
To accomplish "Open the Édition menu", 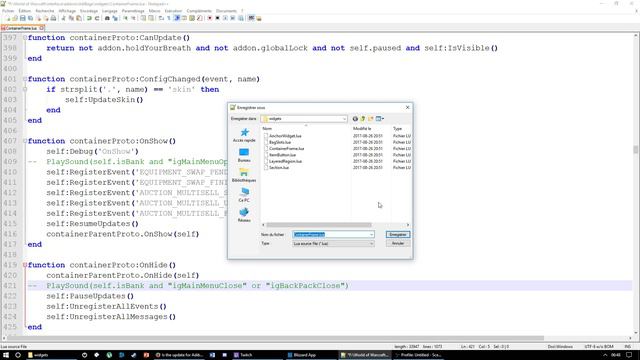I will click(x=24, y=11).
